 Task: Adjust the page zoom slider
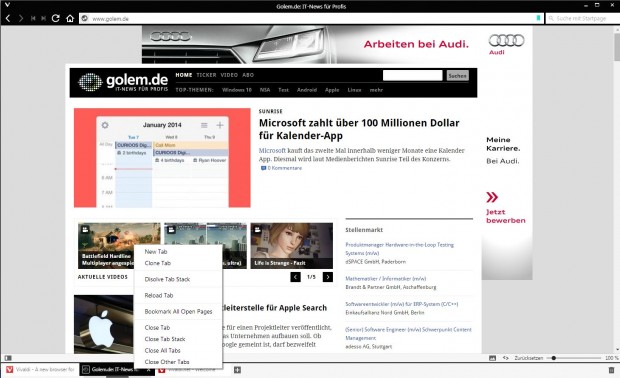pos(573,358)
